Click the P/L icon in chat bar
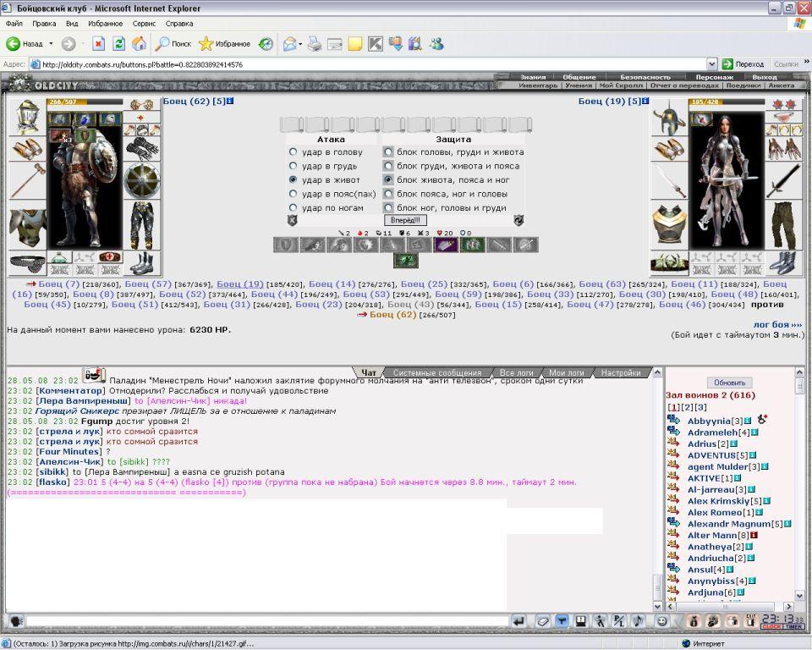812x650 pixels. [619, 620]
